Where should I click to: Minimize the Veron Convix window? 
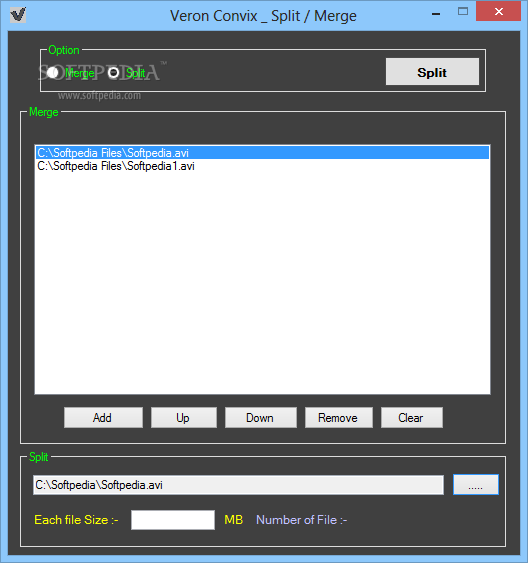click(436, 14)
